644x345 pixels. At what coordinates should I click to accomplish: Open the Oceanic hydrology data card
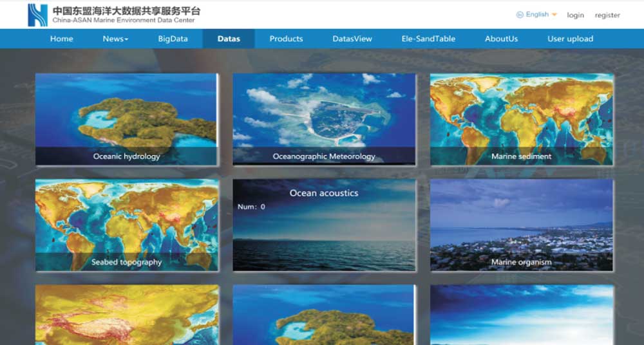(126, 120)
